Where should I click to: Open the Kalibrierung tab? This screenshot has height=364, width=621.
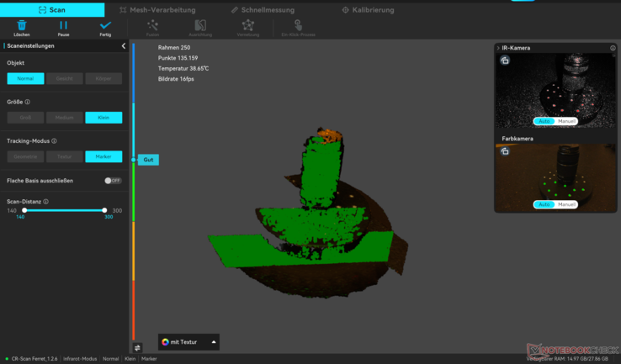tap(369, 10)
